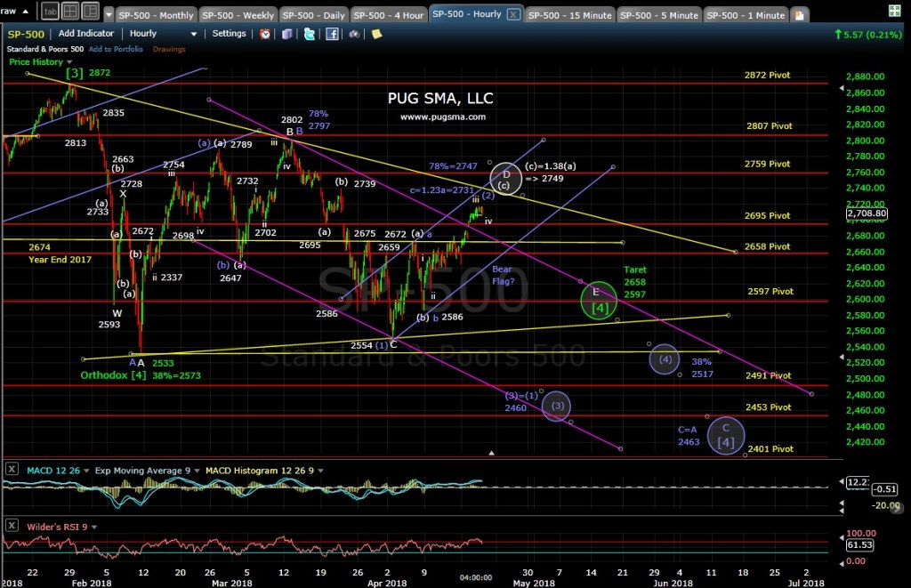This screenshot has width=911, height=588.
Task: Remove the Wilder's RSI panel with X box
Action: click(x=12, y=525)
